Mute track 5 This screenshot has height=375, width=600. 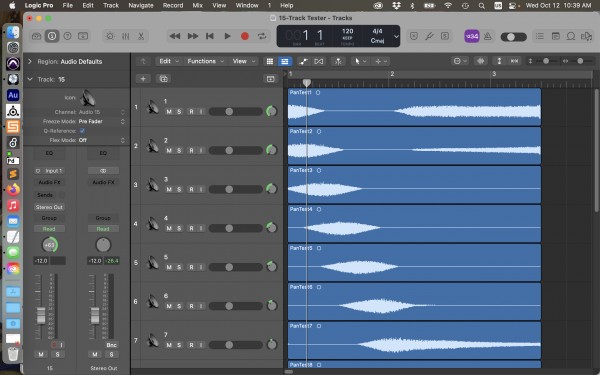[x=169, y=267]
